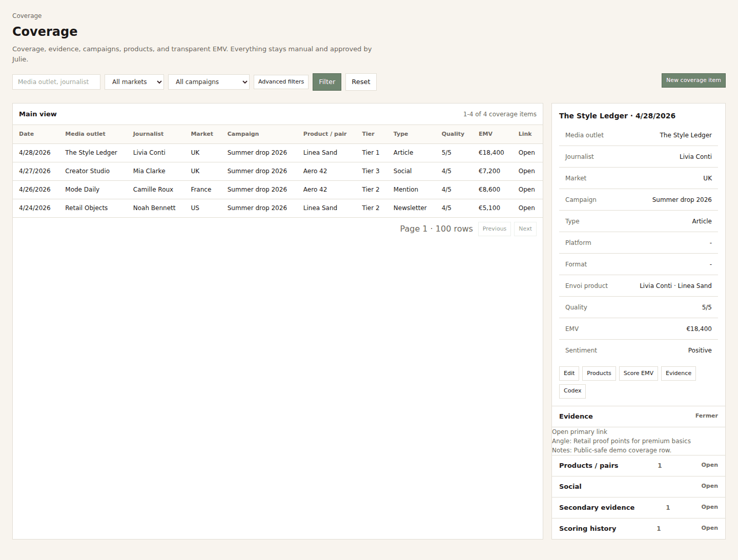Go to Previous page of results
This screenshot has width=738, height=560.
click(495, 229)
